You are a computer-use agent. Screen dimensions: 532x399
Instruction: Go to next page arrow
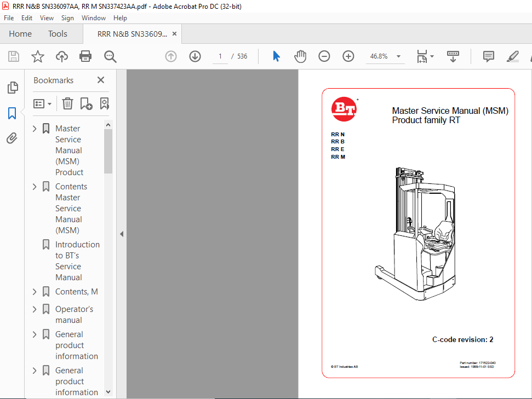(195, 56)
